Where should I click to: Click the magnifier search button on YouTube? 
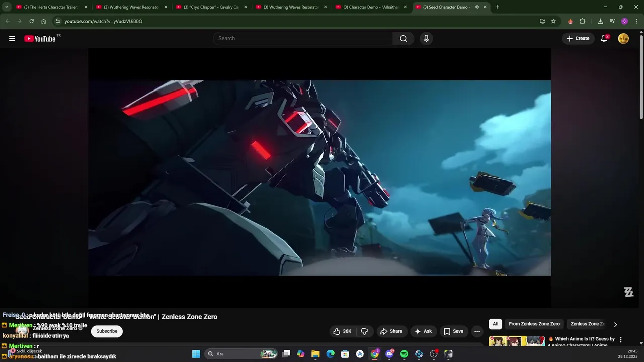pos(404,39)
